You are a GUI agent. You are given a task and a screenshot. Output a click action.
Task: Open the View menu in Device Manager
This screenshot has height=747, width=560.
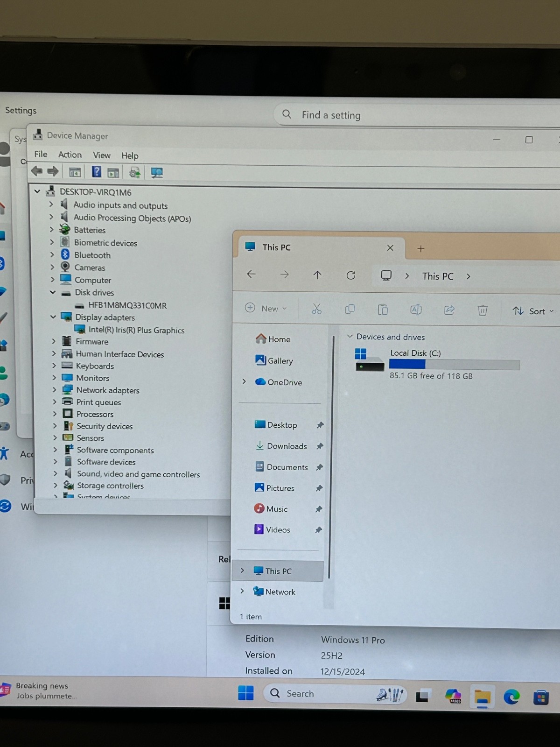(x=102, y=155)
